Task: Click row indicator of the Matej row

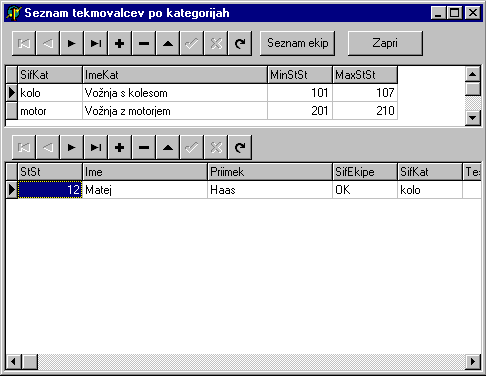Action: pyautogui.click(x=12, y=190)
